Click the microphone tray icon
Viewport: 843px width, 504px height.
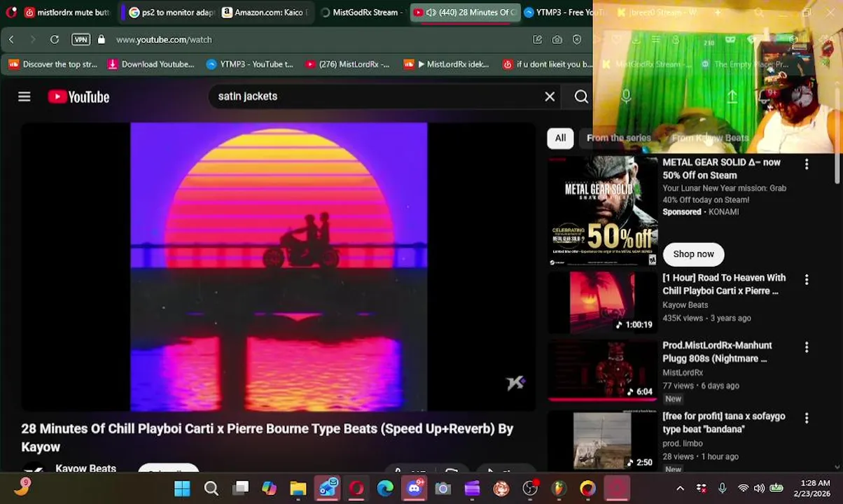point(723,489)
